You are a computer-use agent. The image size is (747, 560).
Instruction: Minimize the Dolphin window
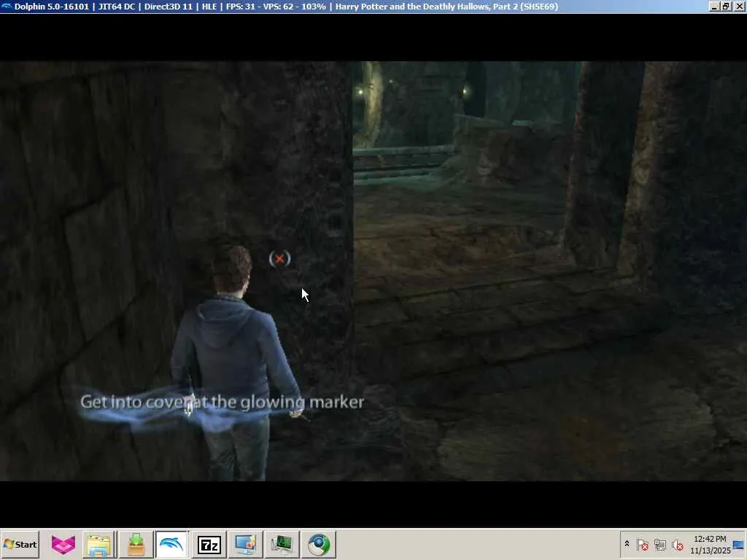point(714,6)
